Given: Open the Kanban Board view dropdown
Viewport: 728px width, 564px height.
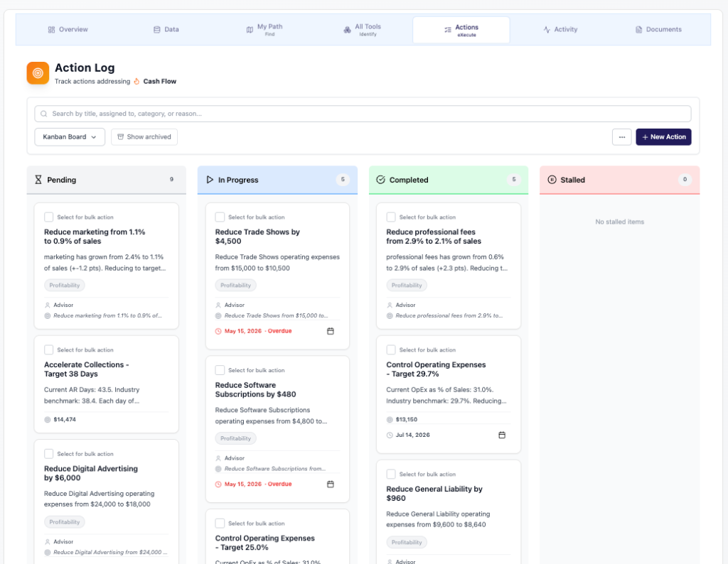Looking at the screenshot, I should coord(70,137).
